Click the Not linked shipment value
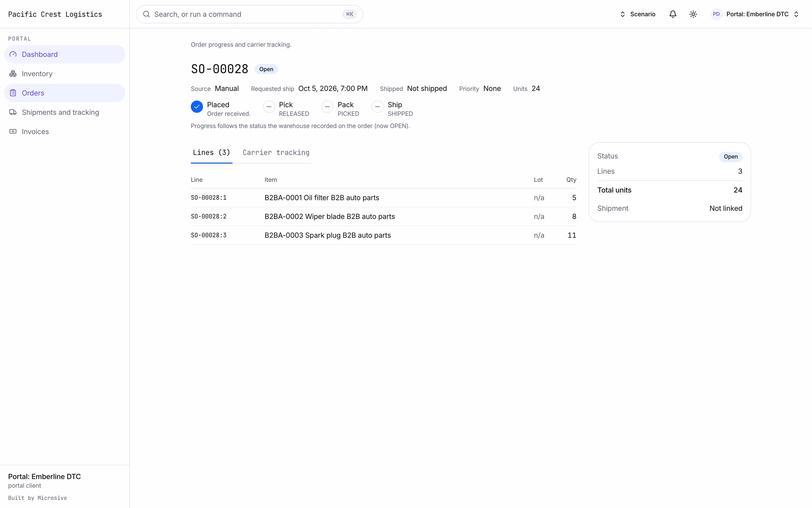This screenshot has width=812, height=508. 726,208
